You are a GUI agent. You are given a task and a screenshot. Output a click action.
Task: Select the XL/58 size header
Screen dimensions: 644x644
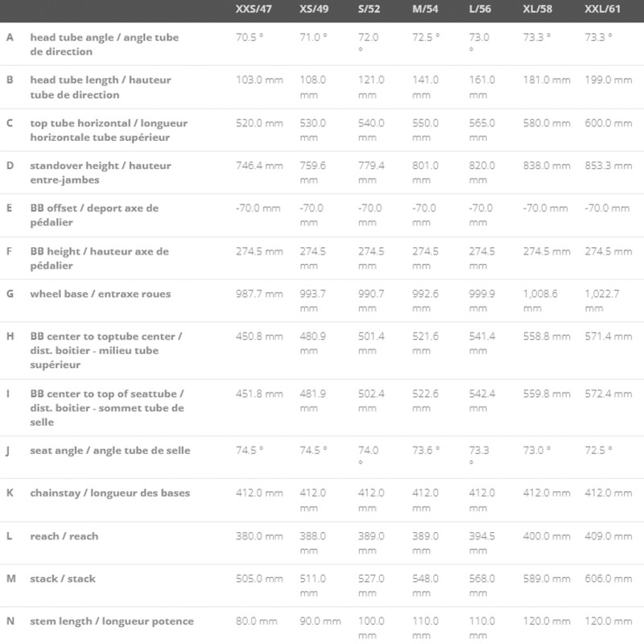[x=537, y=9]
